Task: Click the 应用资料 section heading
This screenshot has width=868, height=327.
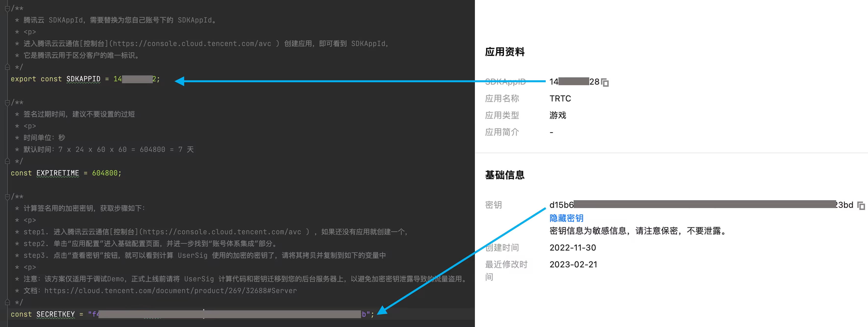Action: pyautogui.click(x=505, y=52)
